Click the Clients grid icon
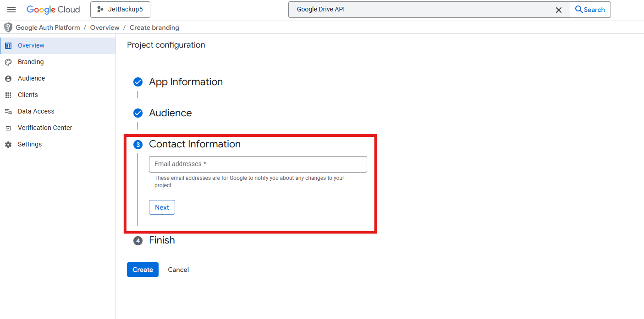644x319 pixels. tap(8, 95)
